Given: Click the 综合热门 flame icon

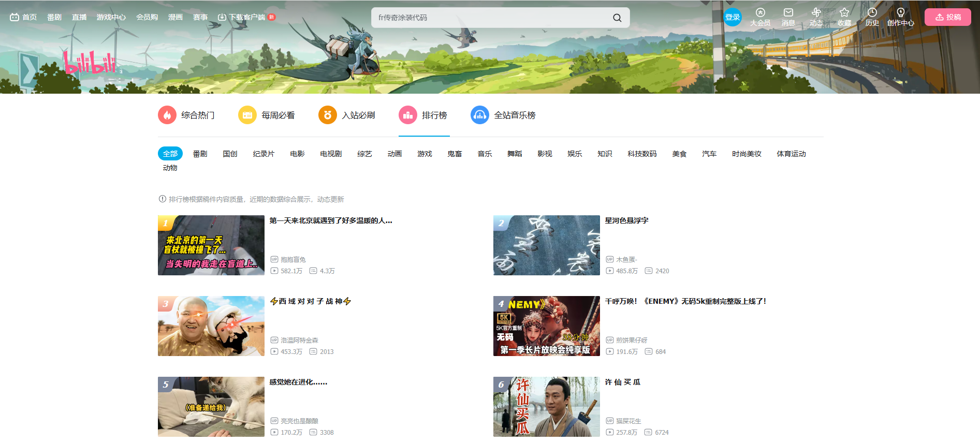Looking at the screenshot, I should click(167, 115).
